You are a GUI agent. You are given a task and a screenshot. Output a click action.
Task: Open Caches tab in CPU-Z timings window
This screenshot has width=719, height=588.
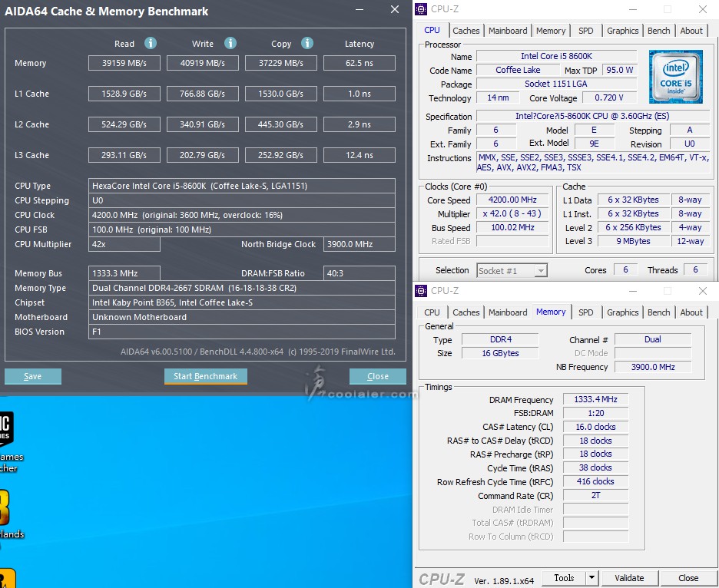466,312
